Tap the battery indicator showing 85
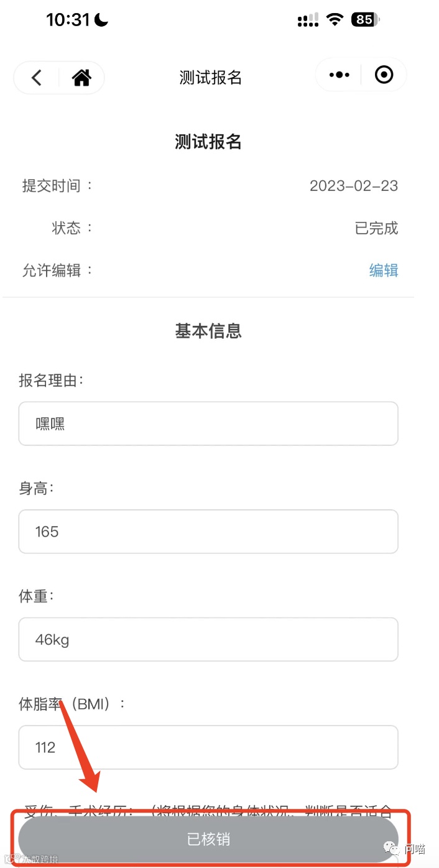Image resolution: width=439 pixels, height=868 pixels. click(364, 20)
